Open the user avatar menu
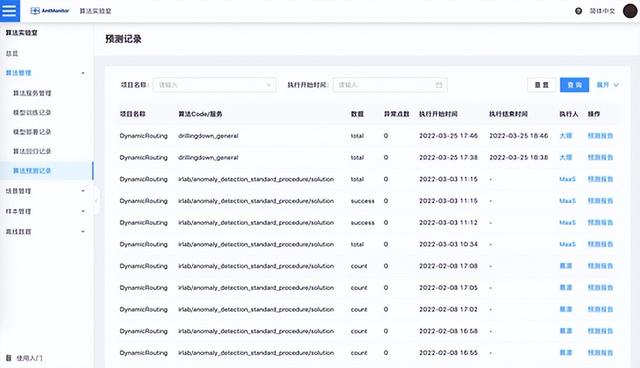The width and height of the screenshot is (640, 368). tap(630, 11)
